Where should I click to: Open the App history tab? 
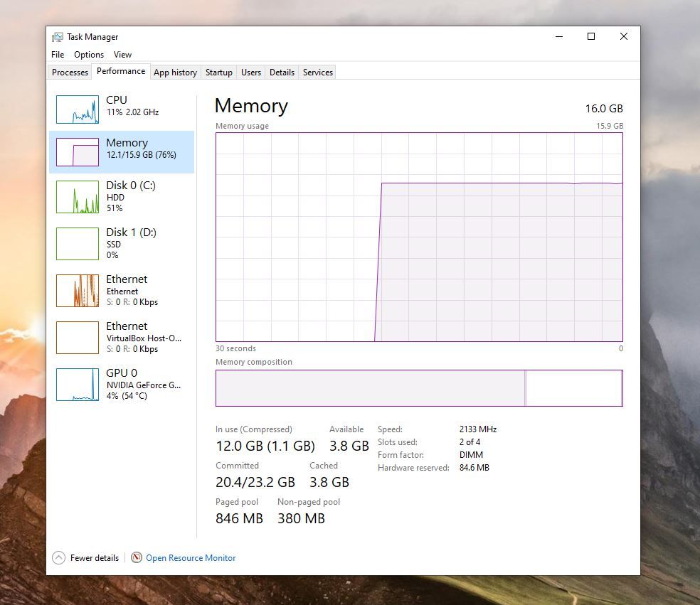tap(175, 72)
